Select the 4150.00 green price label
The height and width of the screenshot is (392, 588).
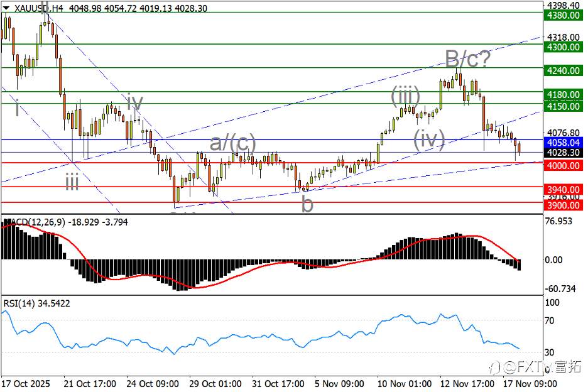pyautogui.click(x=563, y=106)
